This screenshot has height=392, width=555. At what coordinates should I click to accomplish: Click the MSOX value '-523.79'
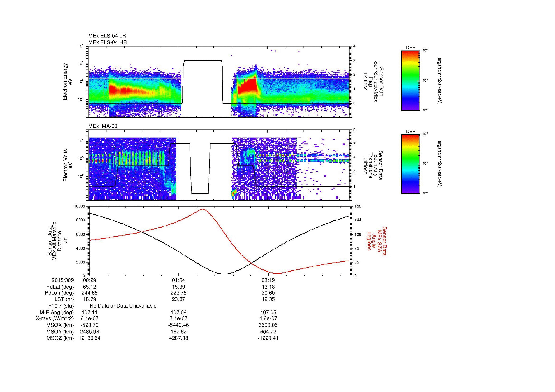click(89, 325)
